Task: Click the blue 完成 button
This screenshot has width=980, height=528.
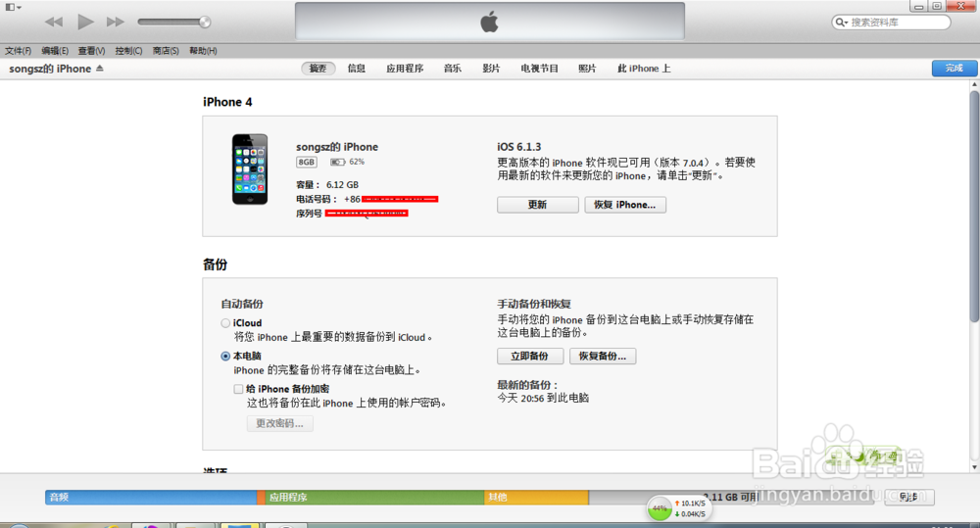Action: pyautogui.click(x=954, y=69)
